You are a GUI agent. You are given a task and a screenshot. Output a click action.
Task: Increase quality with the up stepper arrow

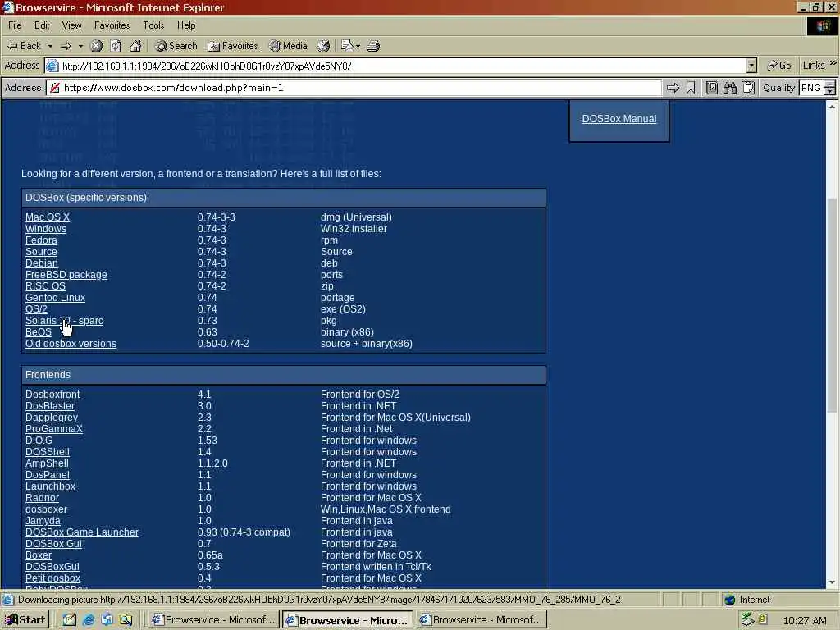(830, 84)
